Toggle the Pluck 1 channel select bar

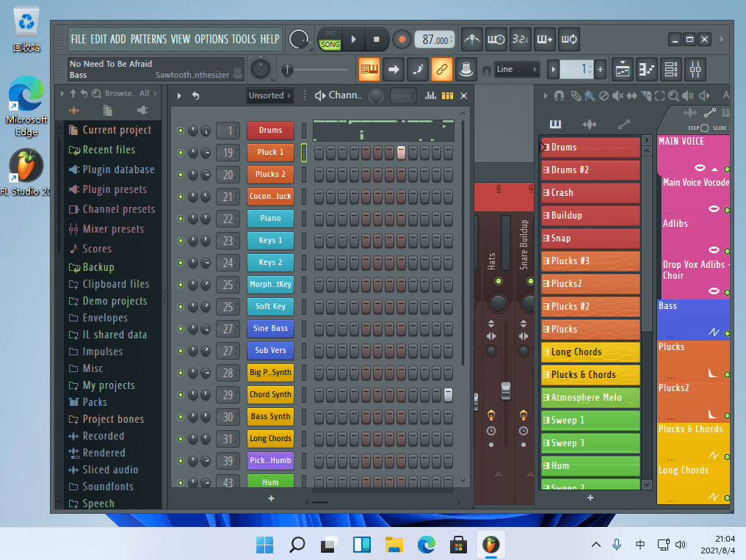pos(304,153)
